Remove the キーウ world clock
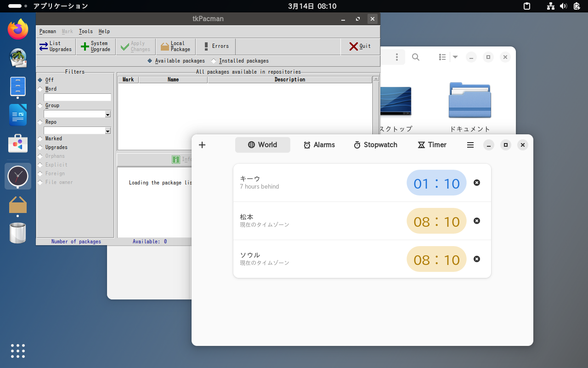This screenshot has height=368, width=588. coord(477,183)
